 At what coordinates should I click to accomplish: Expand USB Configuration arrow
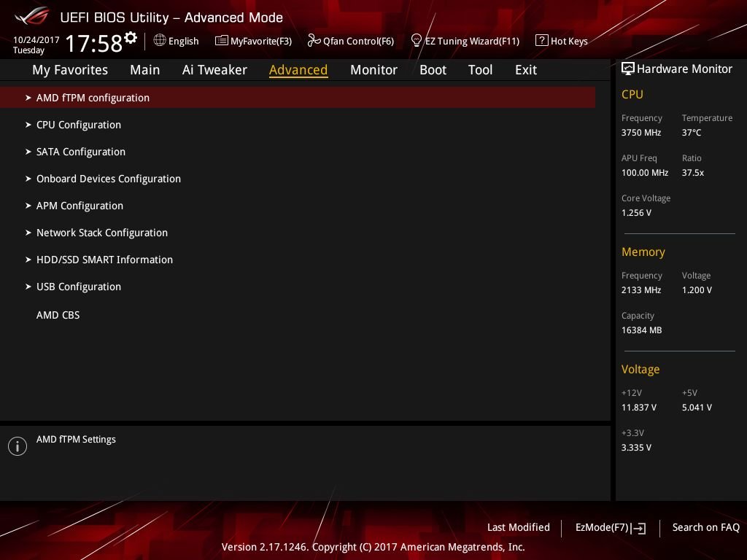[28, 287]
